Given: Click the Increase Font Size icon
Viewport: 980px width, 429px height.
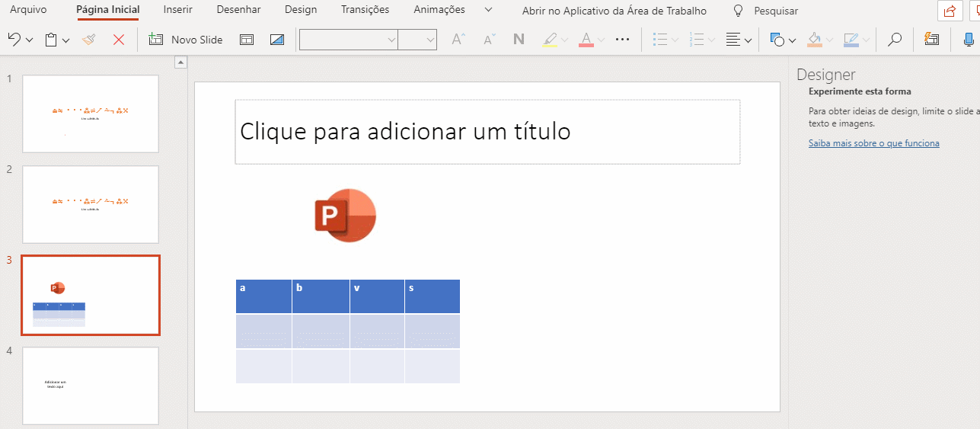Looking at the screenshot, I should 458,40.
